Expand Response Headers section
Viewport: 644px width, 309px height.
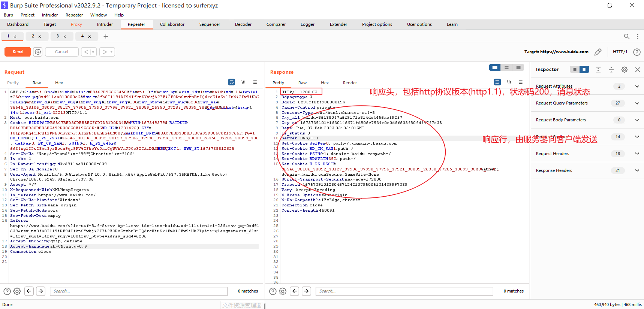click(637, 170)
